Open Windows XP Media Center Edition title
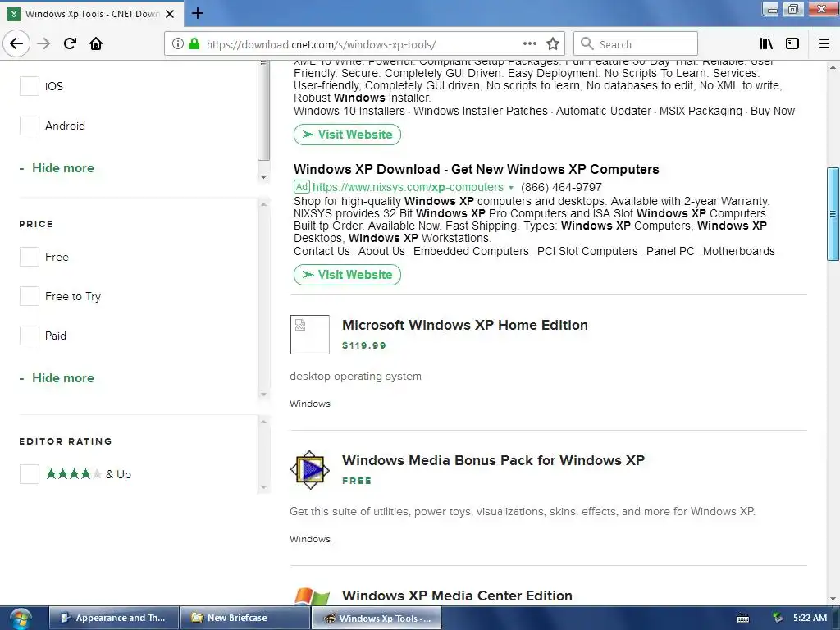The width and height of the screenshot is (840, 630). [457, 596]
